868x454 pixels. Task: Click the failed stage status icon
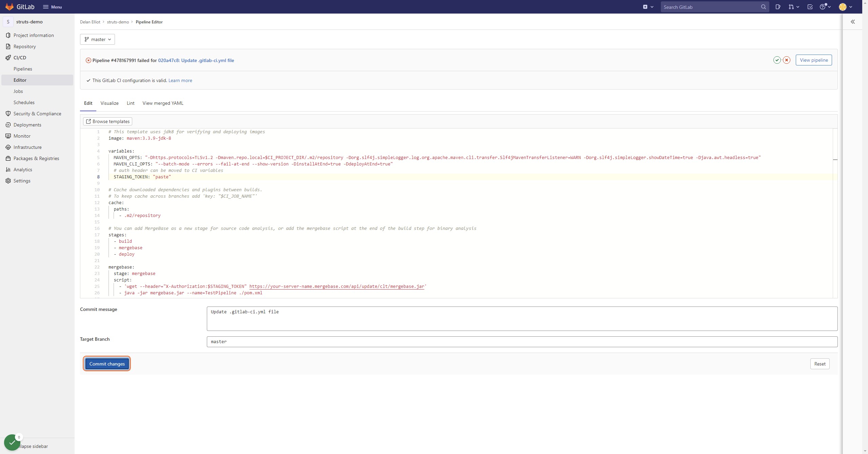[x=787, y=60]
